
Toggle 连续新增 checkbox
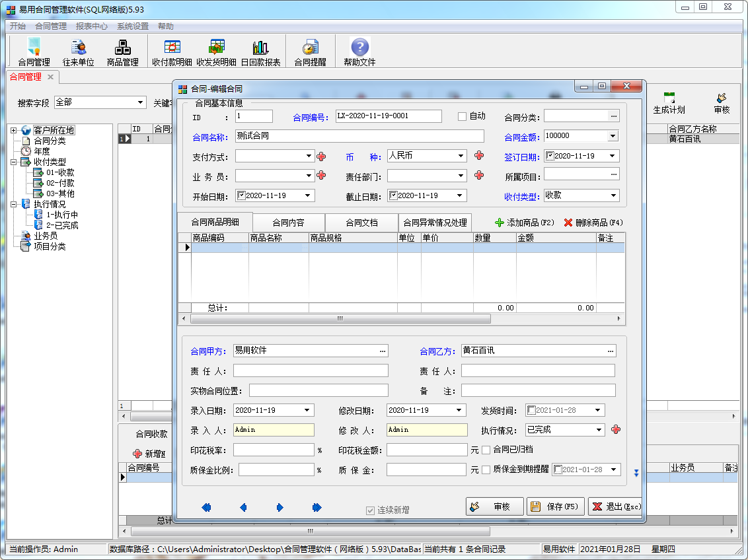pos(370,510)
